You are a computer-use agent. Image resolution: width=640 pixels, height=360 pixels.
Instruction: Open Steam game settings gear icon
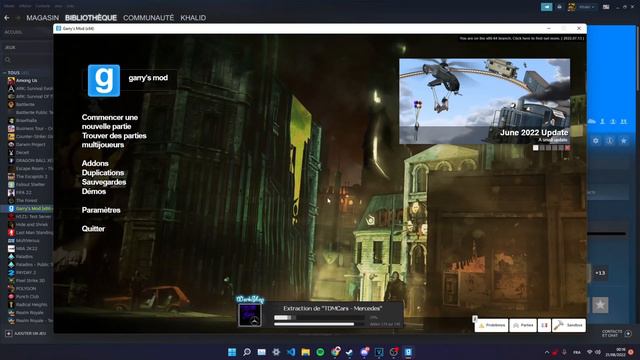pos(596,140)
